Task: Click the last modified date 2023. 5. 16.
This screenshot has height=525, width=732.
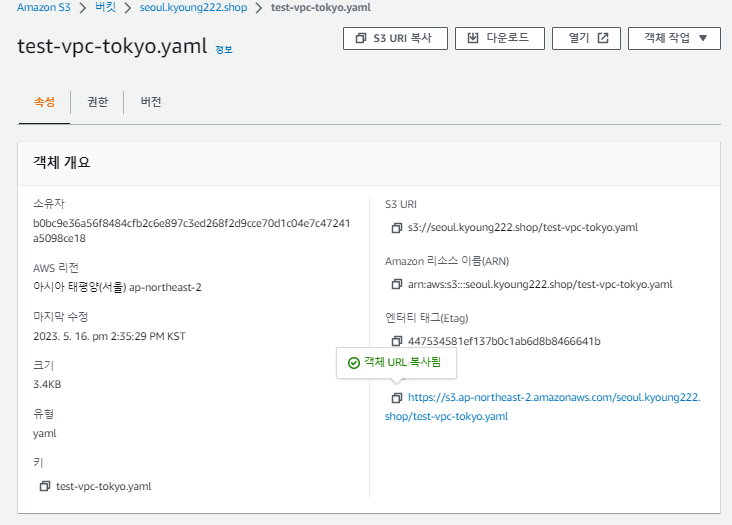Action: coord(109,336)
